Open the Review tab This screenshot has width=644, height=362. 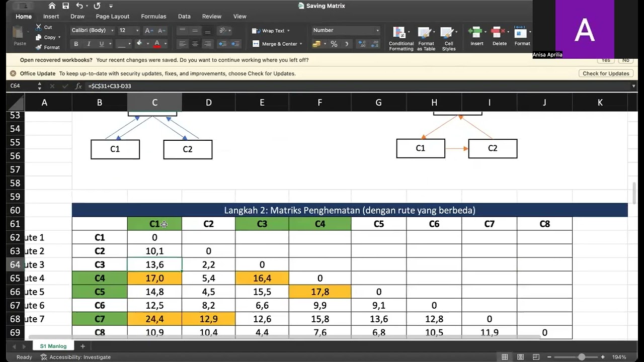(x=211, y=17)
